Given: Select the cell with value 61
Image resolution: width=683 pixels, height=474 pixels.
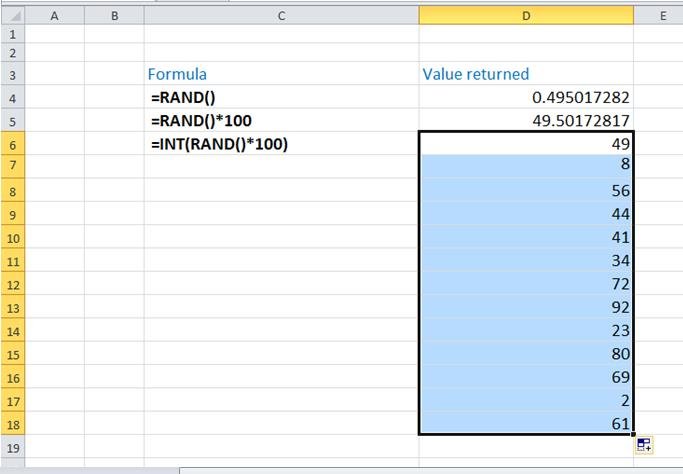Looking at the screenshot, I should (x=526, y=424).
